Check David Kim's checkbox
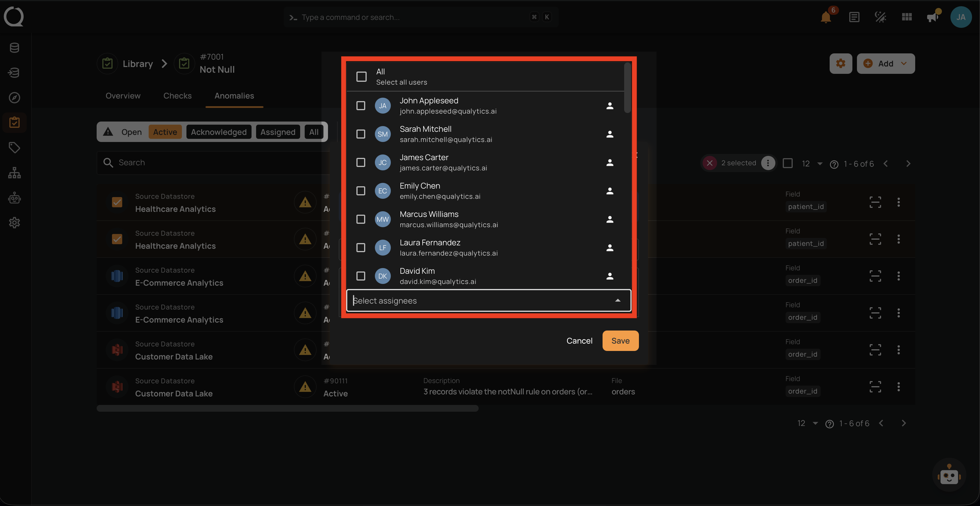 click(361, 276)
